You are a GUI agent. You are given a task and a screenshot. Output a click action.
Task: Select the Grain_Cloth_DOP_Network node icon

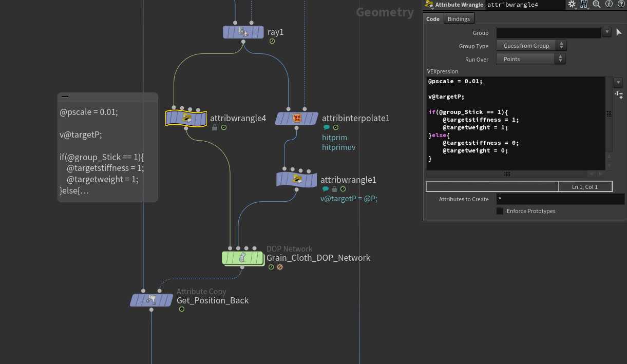click(x=242, y=257)
